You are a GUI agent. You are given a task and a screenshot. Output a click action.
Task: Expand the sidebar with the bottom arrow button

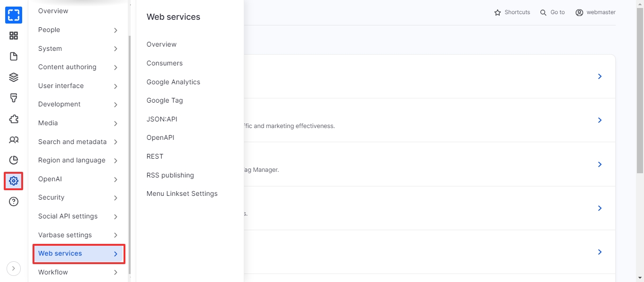coord(14,268)
